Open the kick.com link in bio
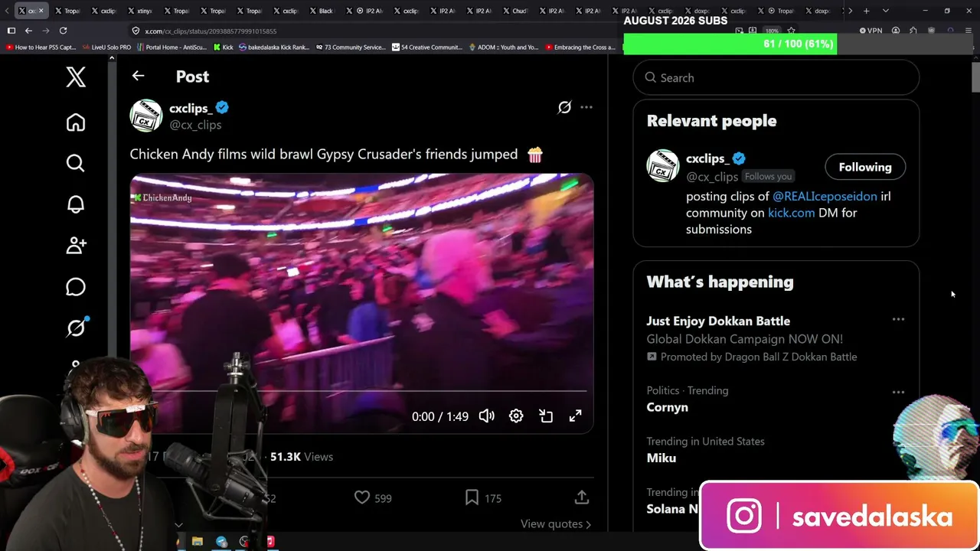 [x=791, y=213]
